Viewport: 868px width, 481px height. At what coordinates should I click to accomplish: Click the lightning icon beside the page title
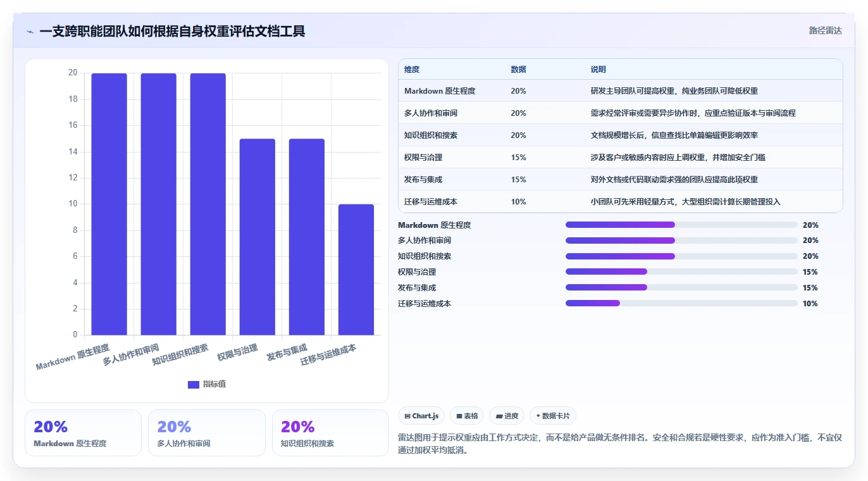click(x=30, y=32)
